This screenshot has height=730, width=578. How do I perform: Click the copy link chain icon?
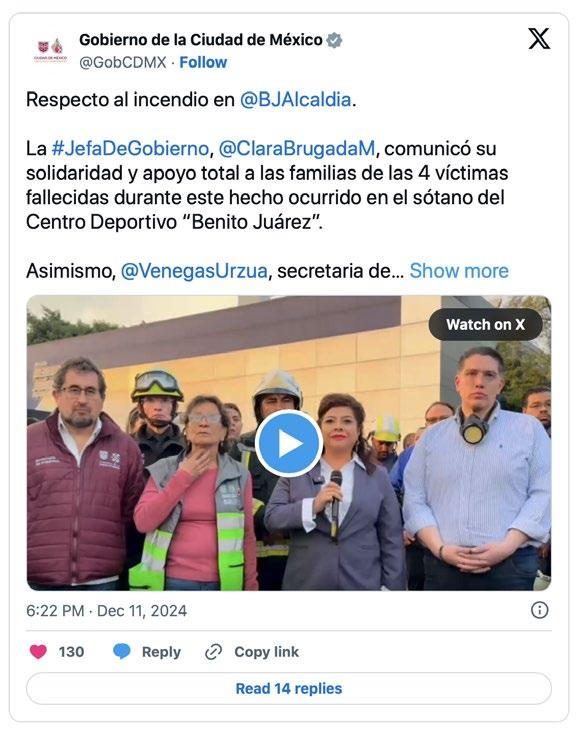point(213,652)
